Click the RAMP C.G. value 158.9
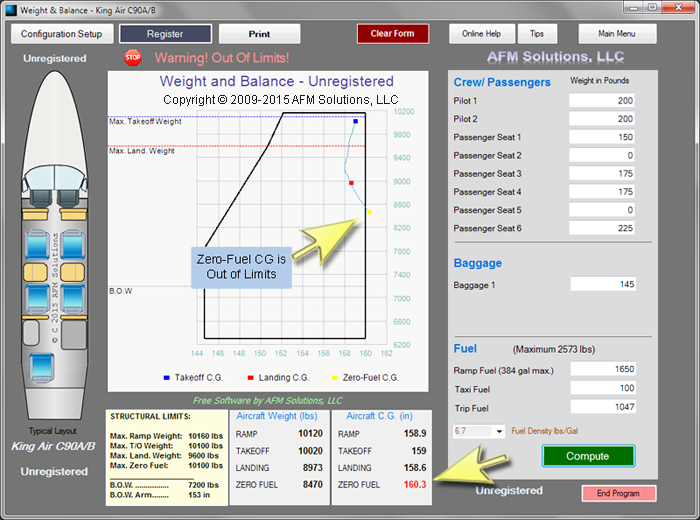This screenshot has width=700, height=520. [415, 433]
